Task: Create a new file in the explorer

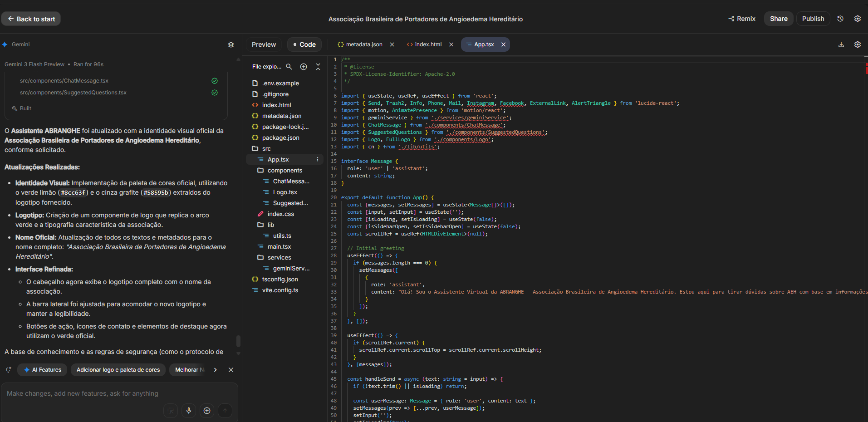Action: pyautogui.click(x=304, y=67)
